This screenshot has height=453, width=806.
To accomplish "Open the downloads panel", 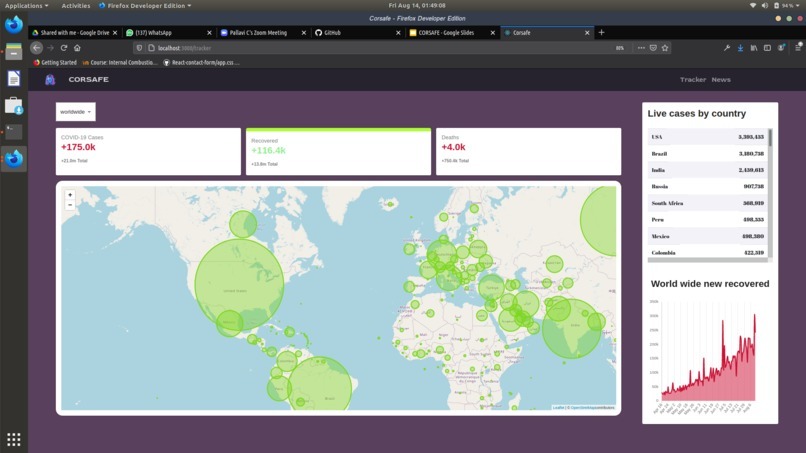I will 740,48.
